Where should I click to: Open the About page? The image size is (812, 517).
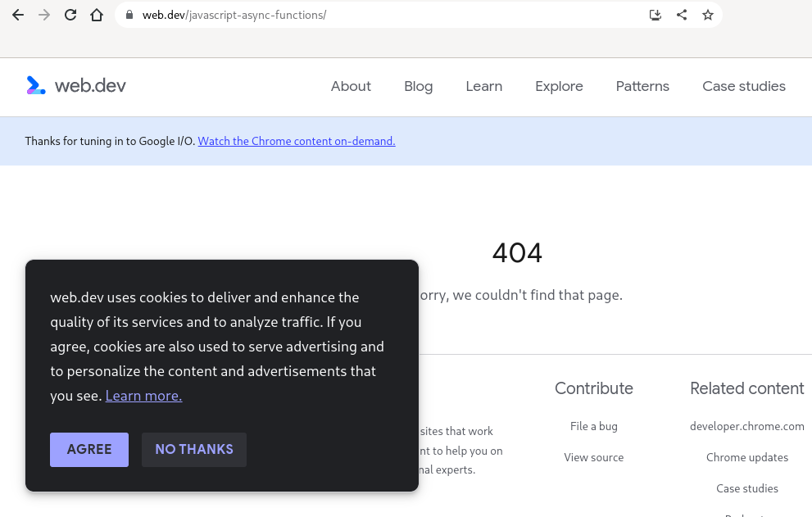(x=351, y=86)
